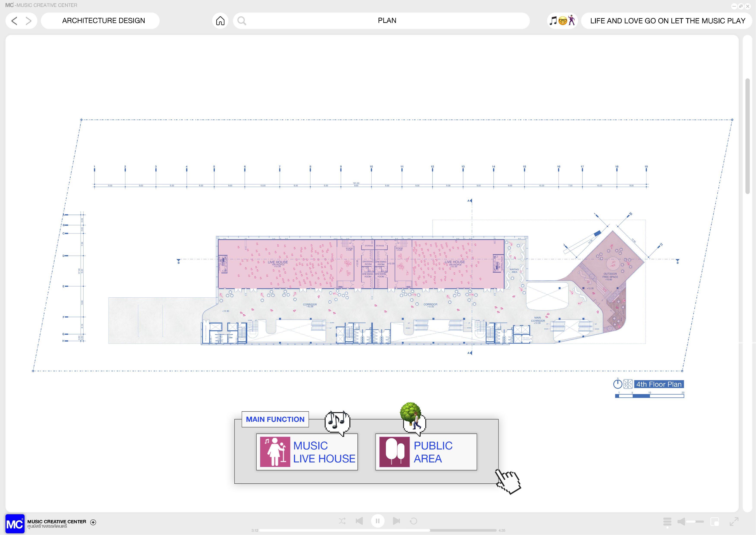
Task: Open the Architecture Design tab
Action: tap(103, 21)
